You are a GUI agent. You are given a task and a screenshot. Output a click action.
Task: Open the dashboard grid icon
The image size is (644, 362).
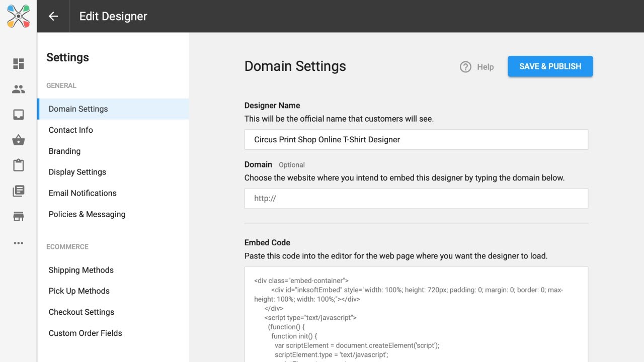click(x=19, y=63)
